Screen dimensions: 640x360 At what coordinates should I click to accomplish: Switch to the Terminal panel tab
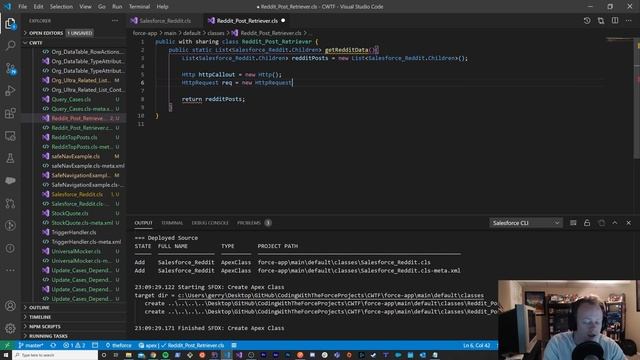[172, 223]
